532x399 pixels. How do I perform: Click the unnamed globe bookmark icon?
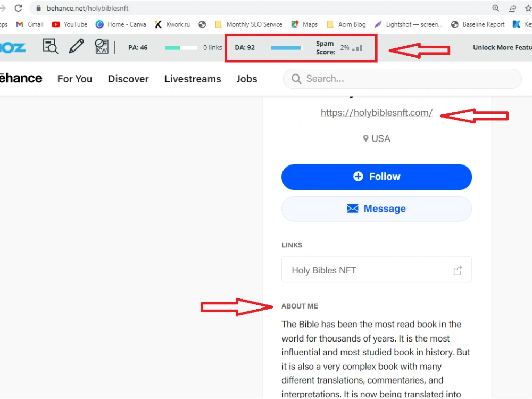click(x=202, y=24)
